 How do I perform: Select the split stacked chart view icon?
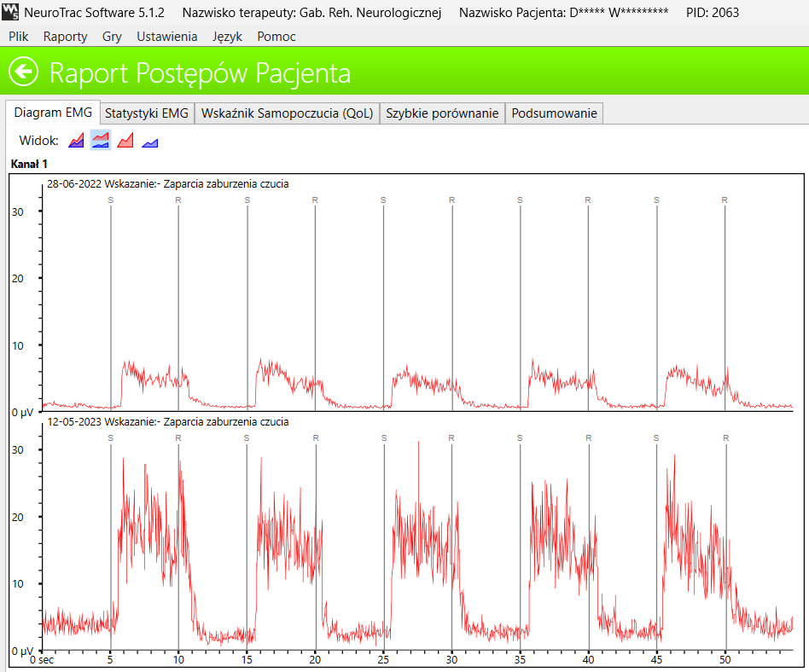(x=100, y=141)
